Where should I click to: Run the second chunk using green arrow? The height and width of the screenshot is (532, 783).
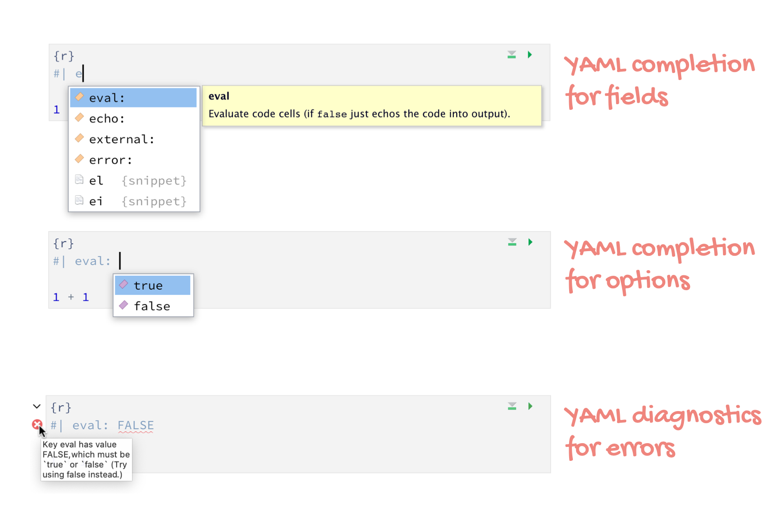coord(530,242)
